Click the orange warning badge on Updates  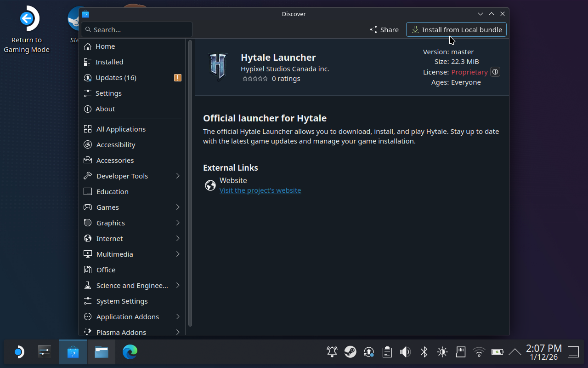pyautogui.click(x=177, y=78)
